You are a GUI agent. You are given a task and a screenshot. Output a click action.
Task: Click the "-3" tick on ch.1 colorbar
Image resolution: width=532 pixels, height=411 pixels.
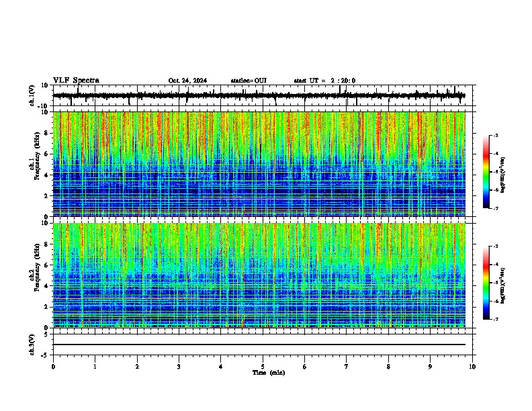496,135
